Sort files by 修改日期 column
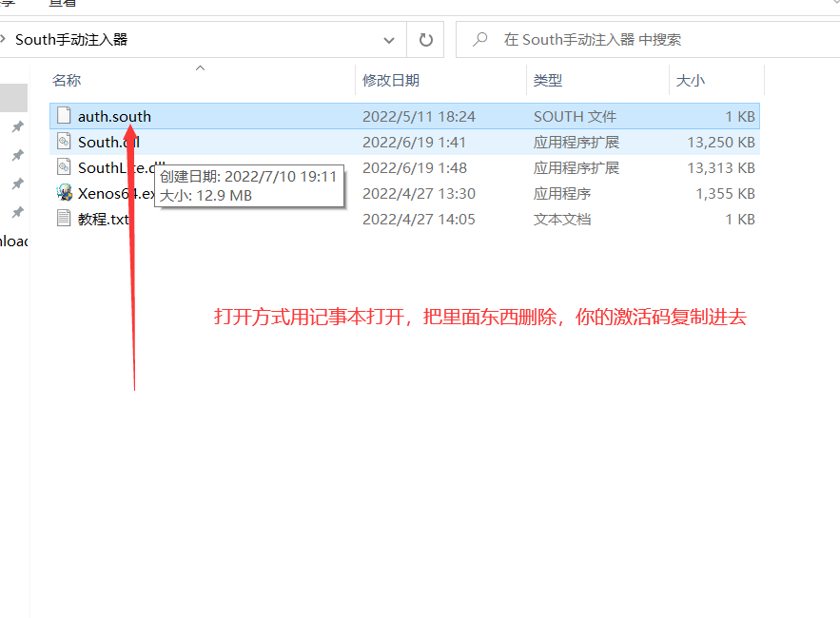The width and height of the screenshot is (840, 618). point(391,80)
